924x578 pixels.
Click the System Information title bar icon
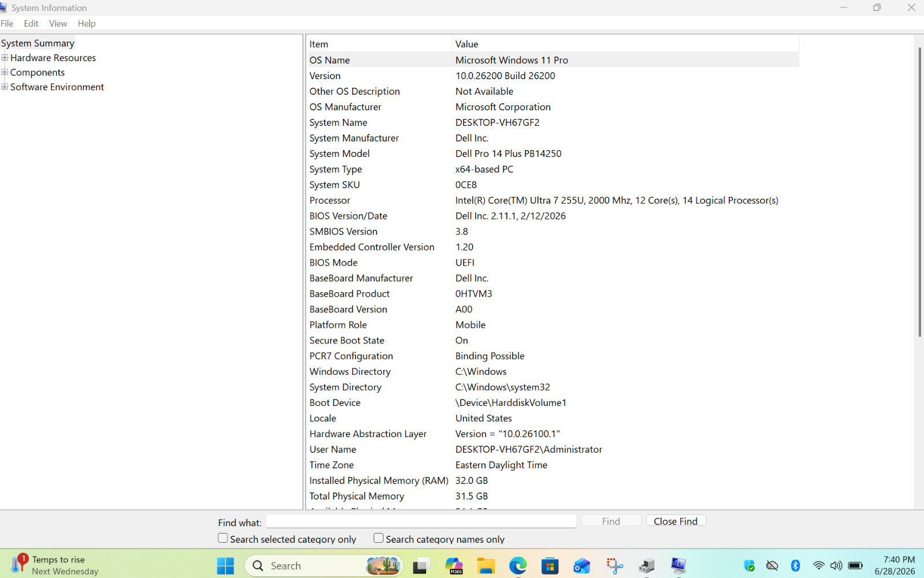click(x=3, y=8)
